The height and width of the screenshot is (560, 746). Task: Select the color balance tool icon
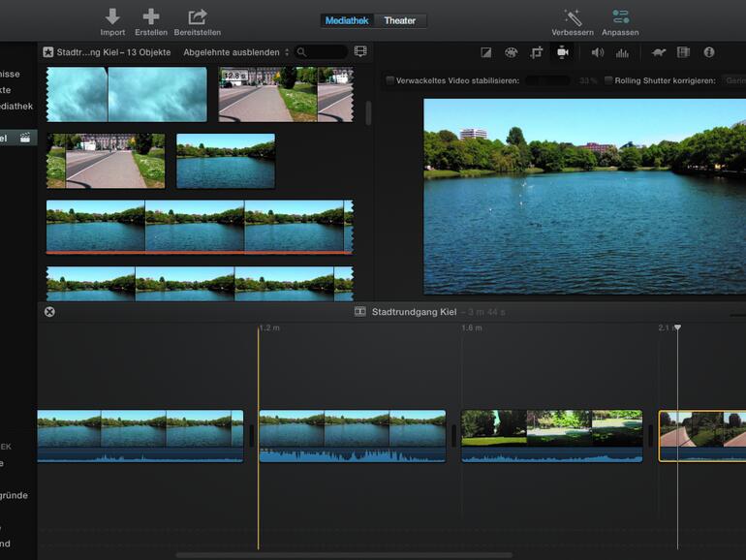point(486,52)
